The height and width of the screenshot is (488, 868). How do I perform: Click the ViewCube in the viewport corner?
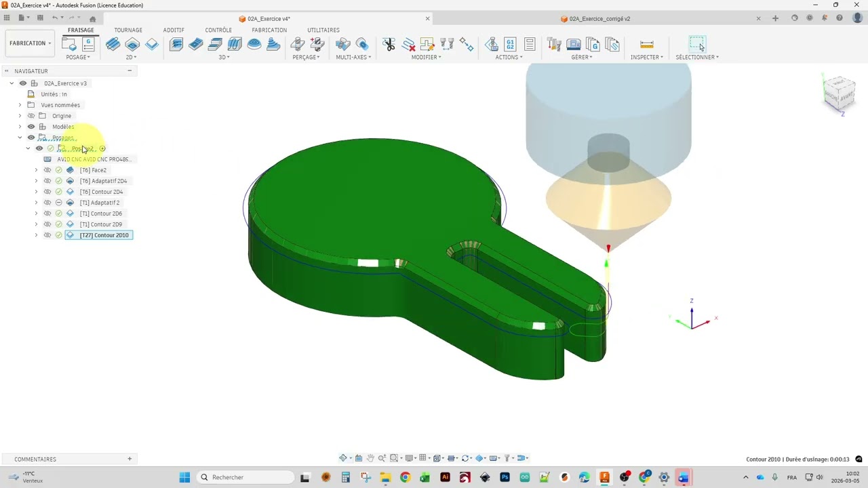(840, 94)
